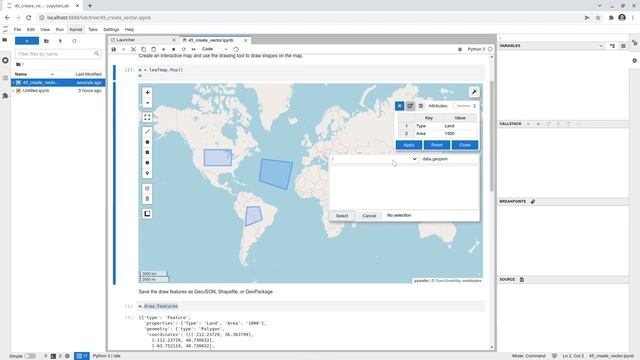Open the directory path dropdown in file chooser
This screenshot has height=360, width=640.
[374, 159]
